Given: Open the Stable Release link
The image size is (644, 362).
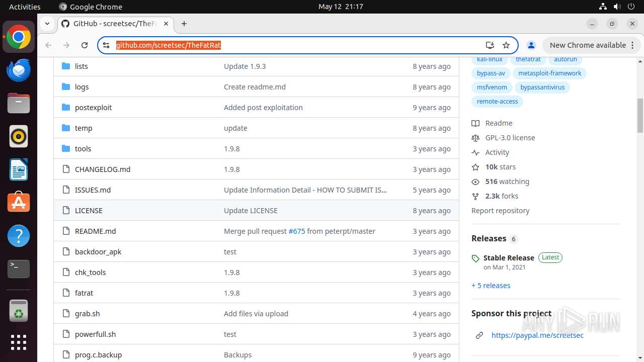Looking at the screenshot, I should 509,258.
